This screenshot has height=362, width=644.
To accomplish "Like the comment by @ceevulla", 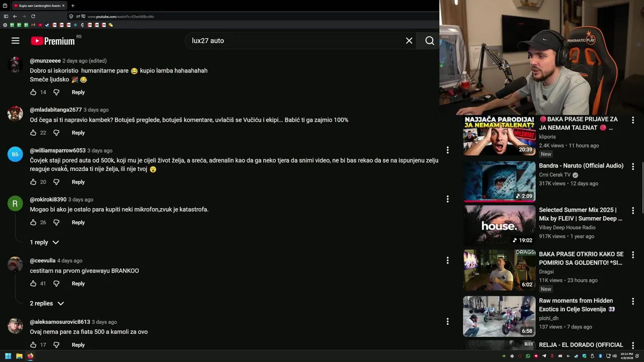I will coord(33,284).
